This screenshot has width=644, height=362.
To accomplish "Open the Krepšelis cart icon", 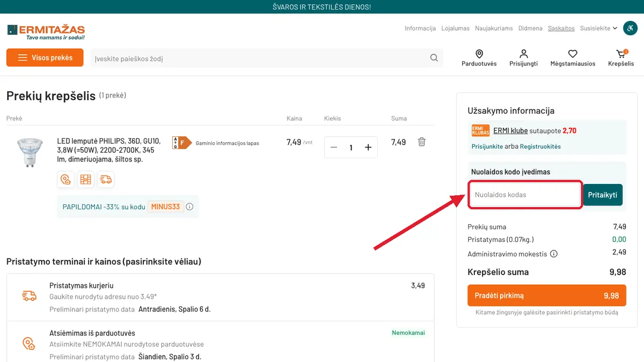I will (621, 58).
